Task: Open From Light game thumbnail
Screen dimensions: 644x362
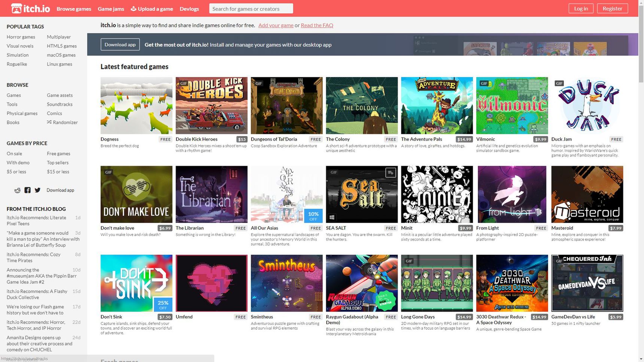Action: [512, 194]
